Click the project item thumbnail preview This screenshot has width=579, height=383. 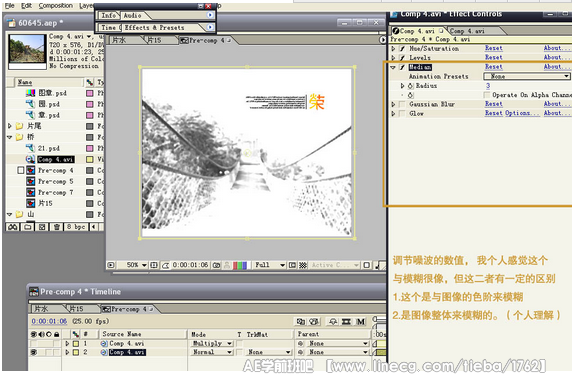point(27,49)
